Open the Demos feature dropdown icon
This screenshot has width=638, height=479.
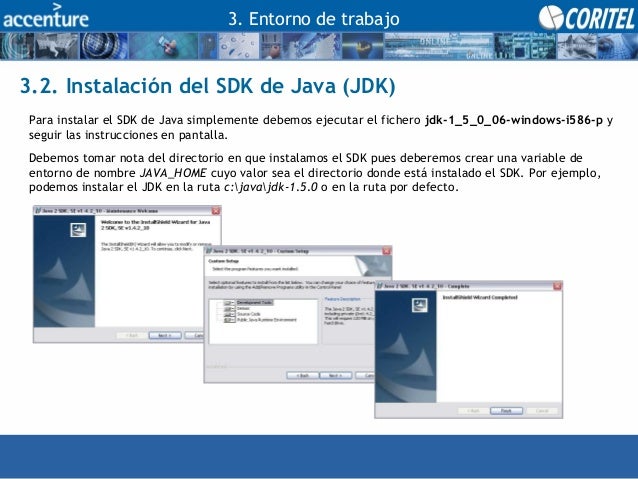[x=229, y=308]
